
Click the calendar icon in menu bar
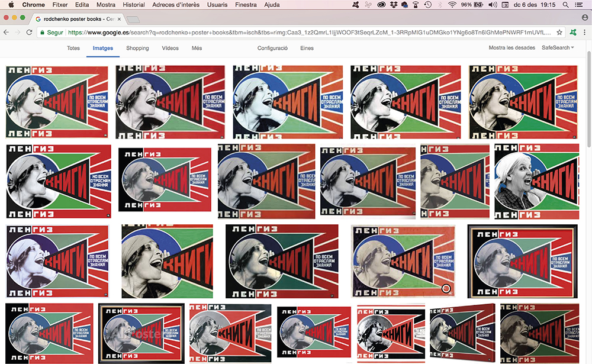[505, 5]
